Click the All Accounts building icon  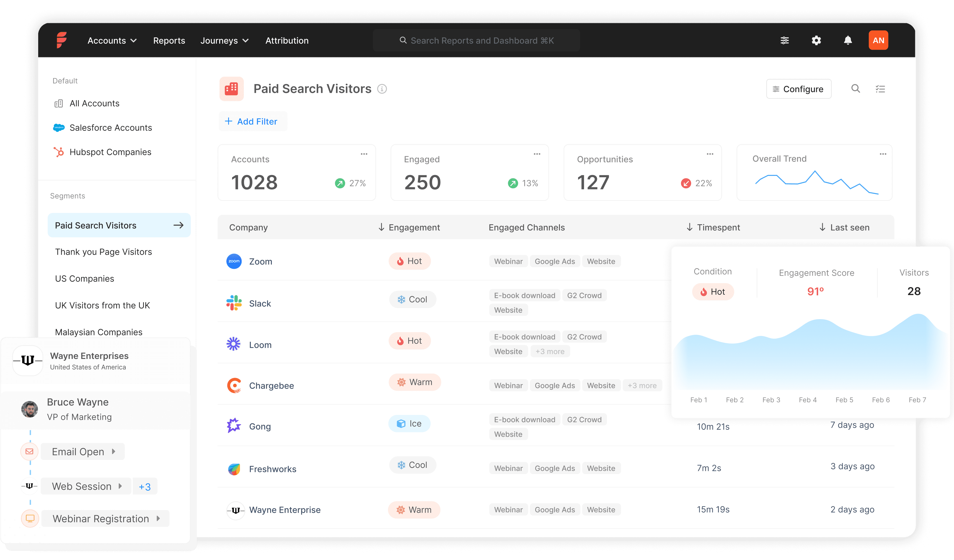(x=59, y=103)
